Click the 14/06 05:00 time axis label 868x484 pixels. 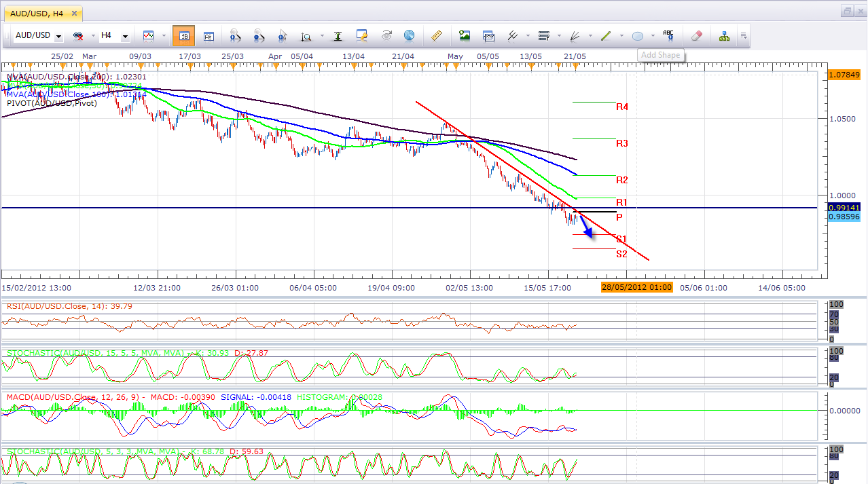782,288
